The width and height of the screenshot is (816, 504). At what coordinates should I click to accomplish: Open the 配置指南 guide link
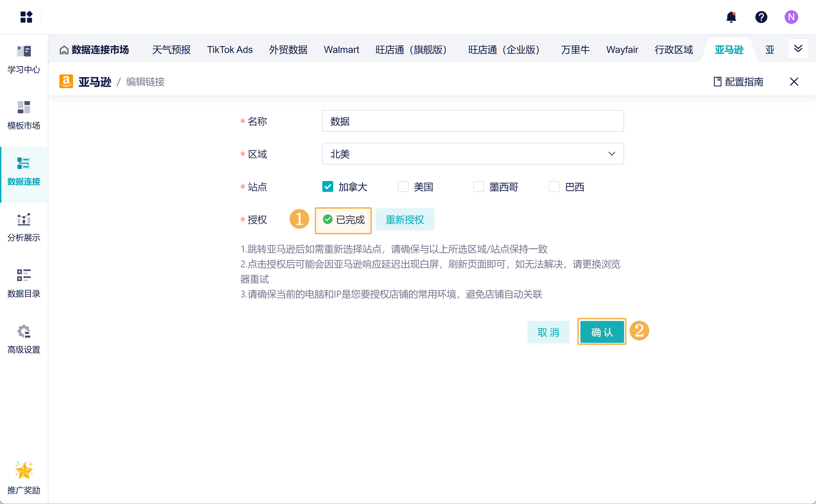[738, 82]
